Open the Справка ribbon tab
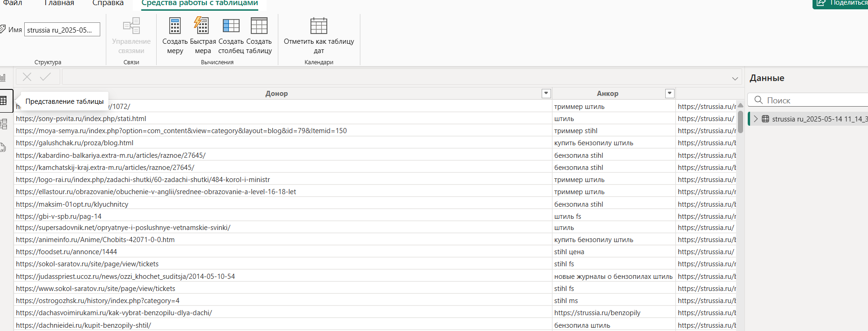The width and height of the screenshot is (868, 331). [108, 3]
